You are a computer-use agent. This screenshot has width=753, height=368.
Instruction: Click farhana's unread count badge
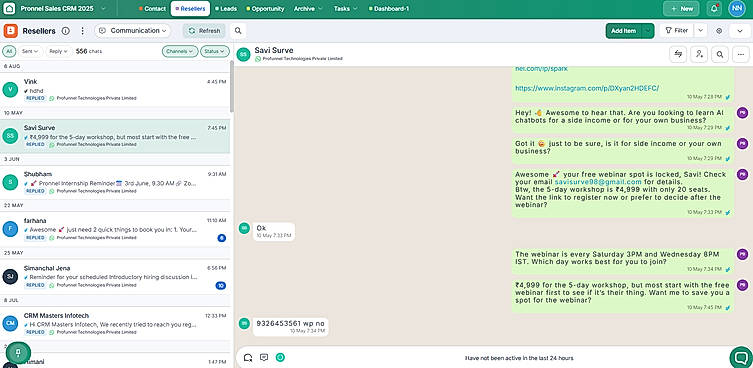[221, 238]
